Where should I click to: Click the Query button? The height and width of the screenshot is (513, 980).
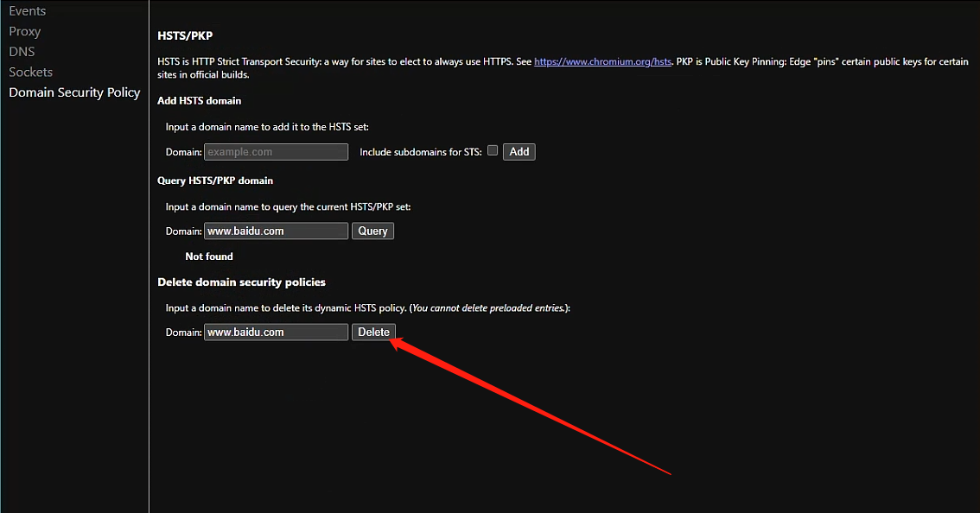[x=372, y=231]
